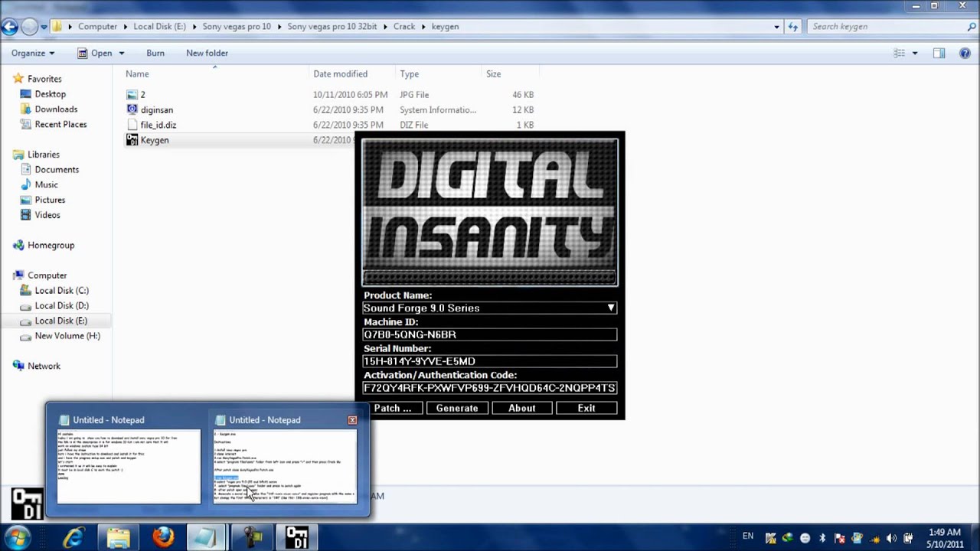Go back with Explorer's Back arrow
980x551 pixels.
click(9, 27)
